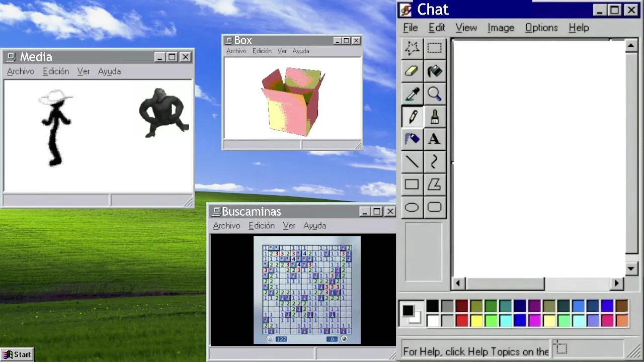This screenshot has width=644, height=362.
Task: Choose the maroon dark red swatch
Action: 461,306
